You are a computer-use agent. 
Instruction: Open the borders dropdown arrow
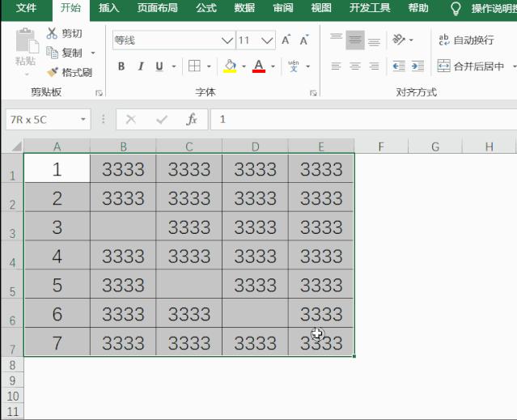click(x=209, y=66)
